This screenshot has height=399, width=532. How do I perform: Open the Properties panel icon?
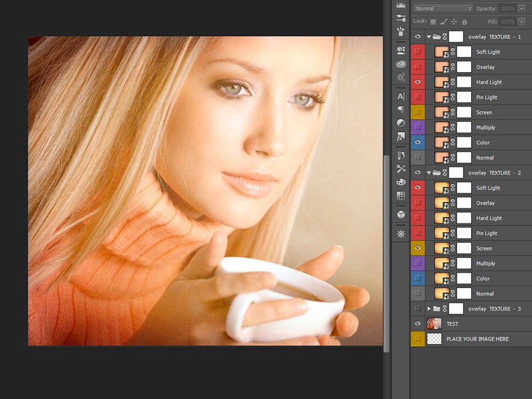click(x=401, y=50)
